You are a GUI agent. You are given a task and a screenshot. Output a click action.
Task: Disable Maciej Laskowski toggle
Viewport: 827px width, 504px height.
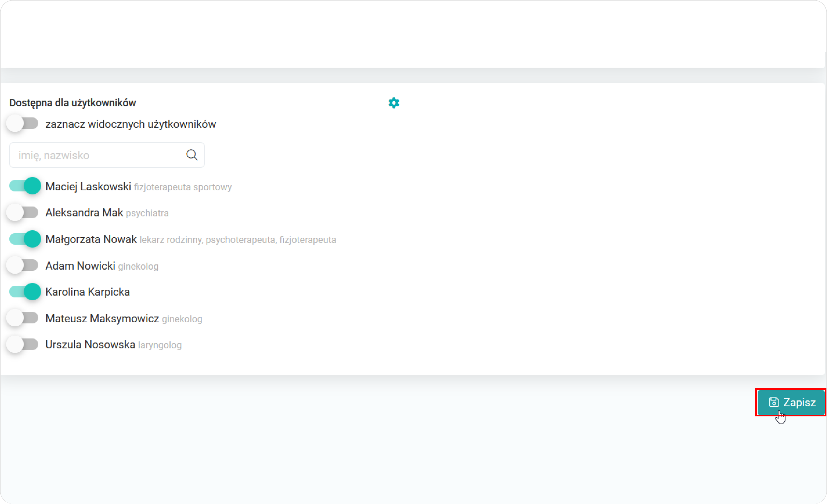pyautogui.click(x=25, y=186)
